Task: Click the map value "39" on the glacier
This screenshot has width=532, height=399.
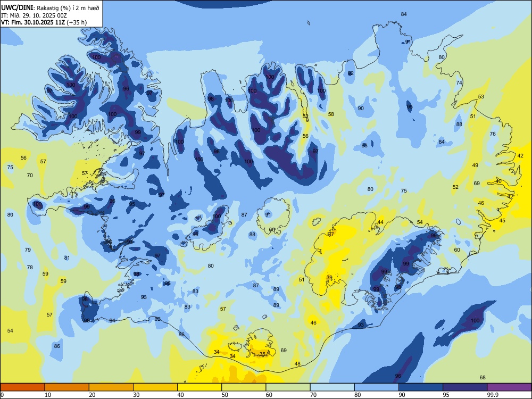Action: pyautogui.click(x=329, y=277)
